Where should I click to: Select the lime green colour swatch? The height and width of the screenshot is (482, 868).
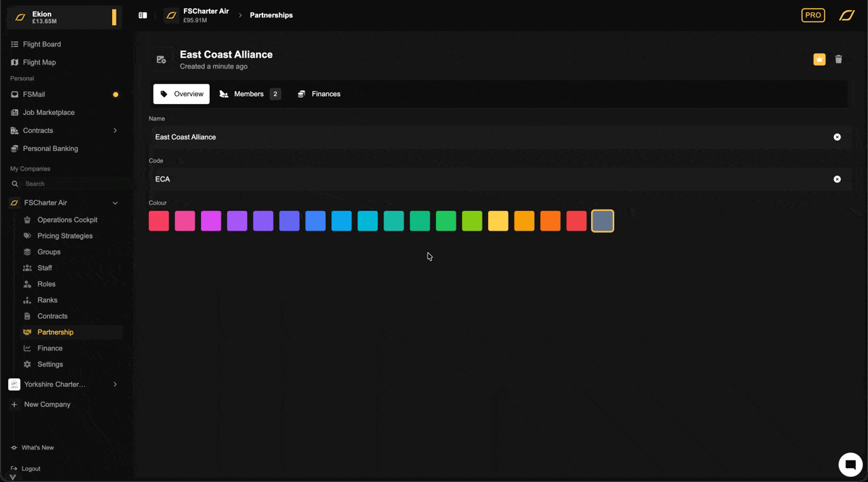coord(472,221)
